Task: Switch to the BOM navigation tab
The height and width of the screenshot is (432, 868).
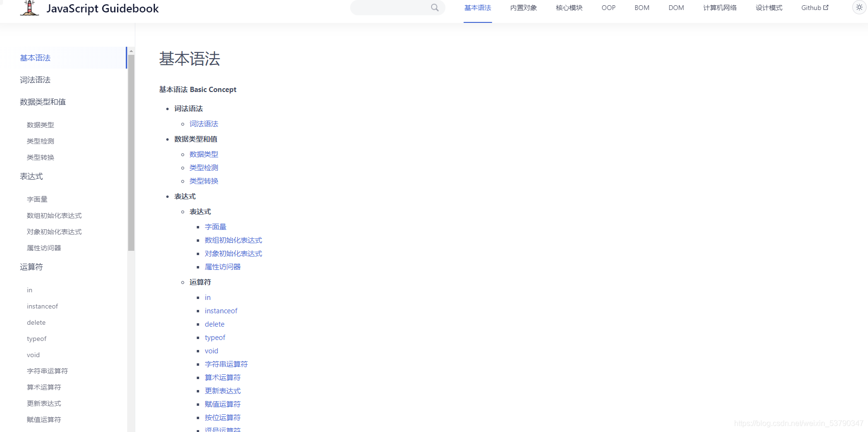Action: 642,8
